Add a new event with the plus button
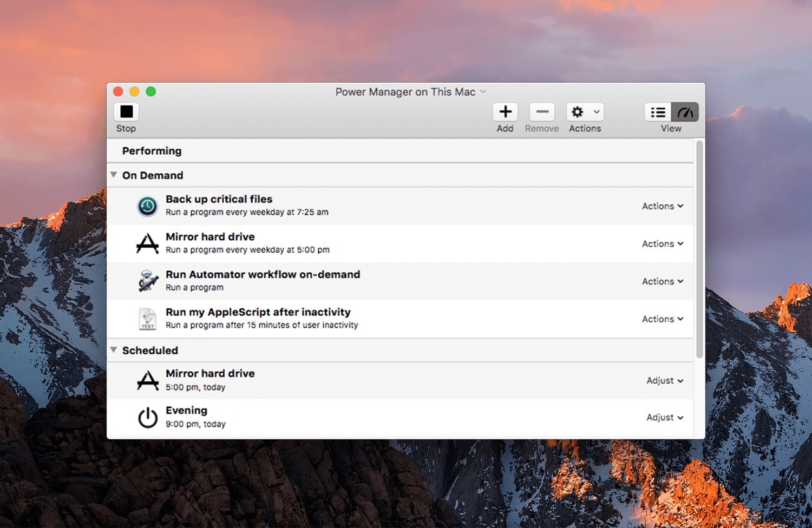The width and height of the screenshot is (812, 528). pos(505,112)
